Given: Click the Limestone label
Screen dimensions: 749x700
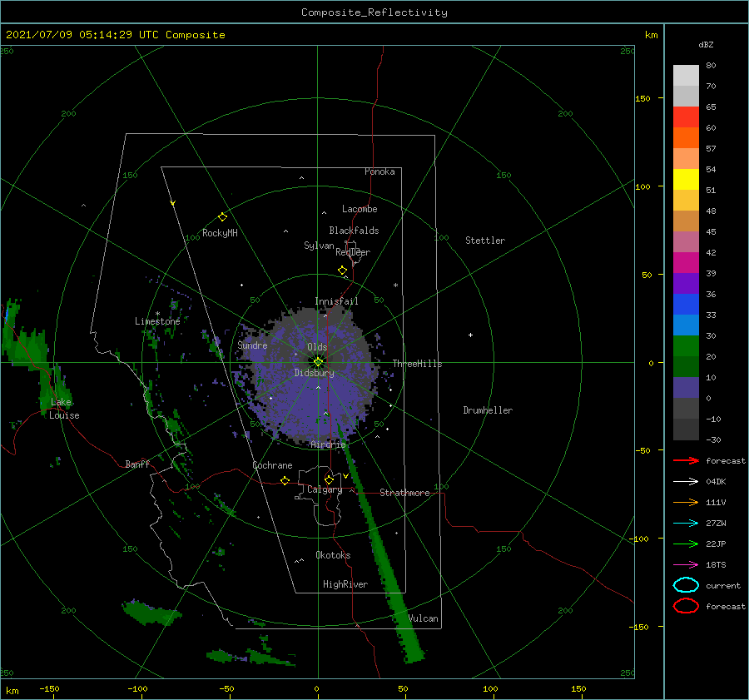Looking at the screenshot, I should pyautogui.click(x=157, y=321).
